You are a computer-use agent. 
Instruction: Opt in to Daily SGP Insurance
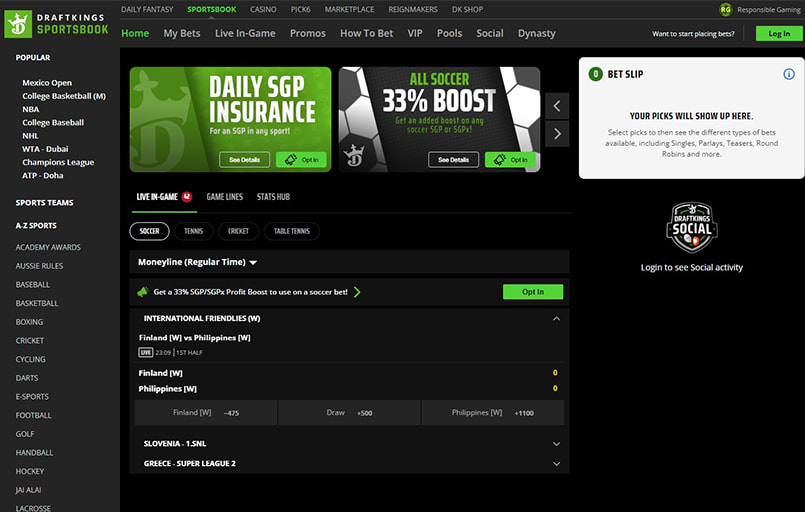click(301, 160)
